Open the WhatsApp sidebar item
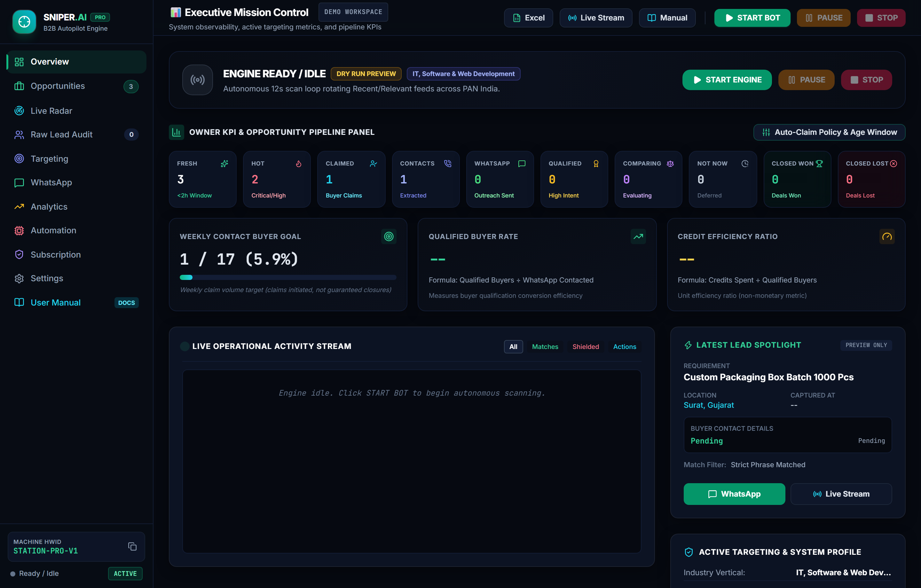Image resolution: width=921 pixels, height=588 pixels. point(76,182)
